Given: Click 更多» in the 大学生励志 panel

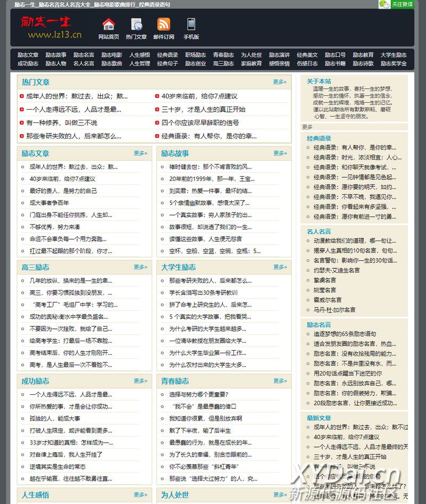Looking at the screenshot, I should tap(280, 267).
